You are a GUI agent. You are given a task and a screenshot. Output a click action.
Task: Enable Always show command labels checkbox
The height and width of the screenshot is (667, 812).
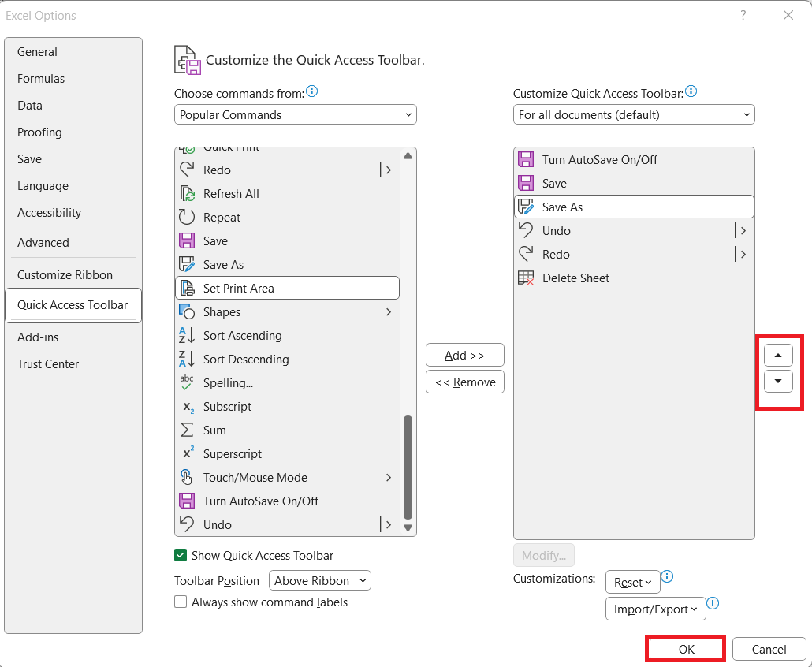point(181,602)
